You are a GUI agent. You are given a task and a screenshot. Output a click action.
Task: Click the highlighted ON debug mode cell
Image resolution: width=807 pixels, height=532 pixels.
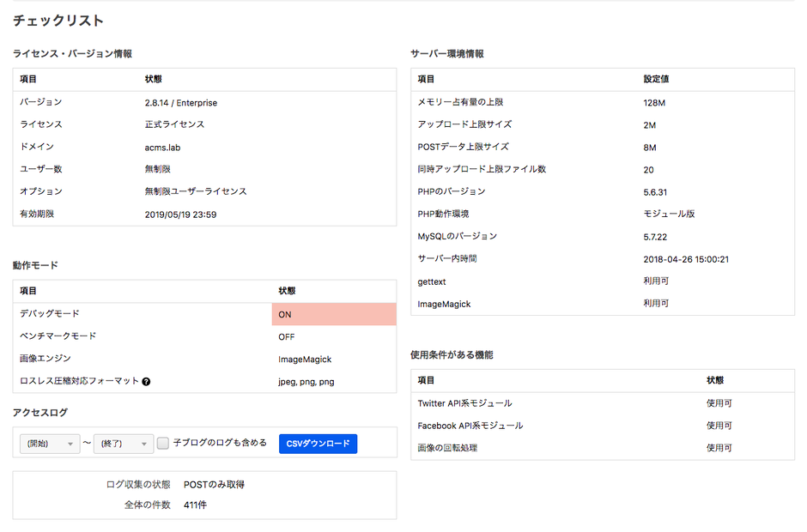(x=334, y=314)
